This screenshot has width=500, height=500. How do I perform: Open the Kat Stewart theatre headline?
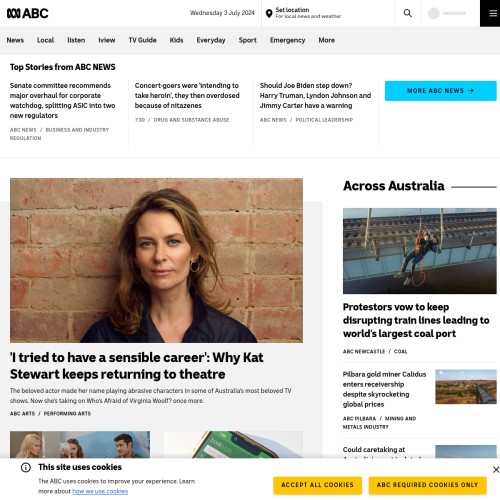click(136, 366)
